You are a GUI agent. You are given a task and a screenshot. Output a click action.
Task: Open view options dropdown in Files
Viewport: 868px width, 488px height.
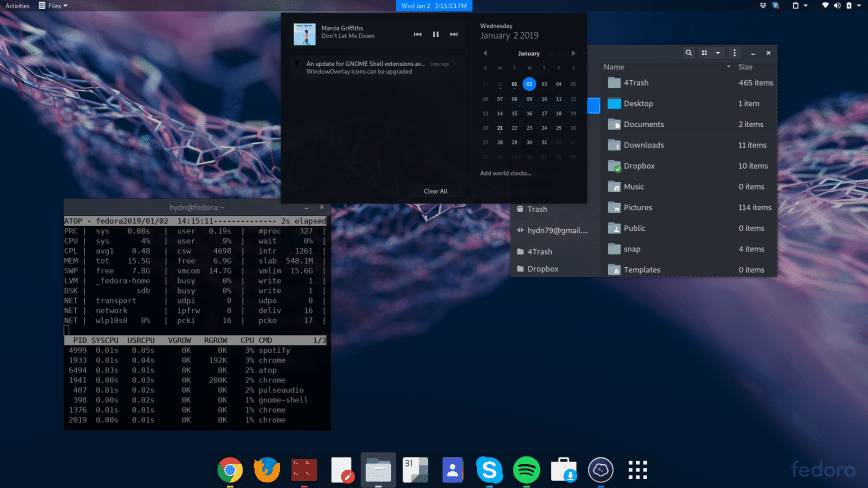(x=716, y=52)
